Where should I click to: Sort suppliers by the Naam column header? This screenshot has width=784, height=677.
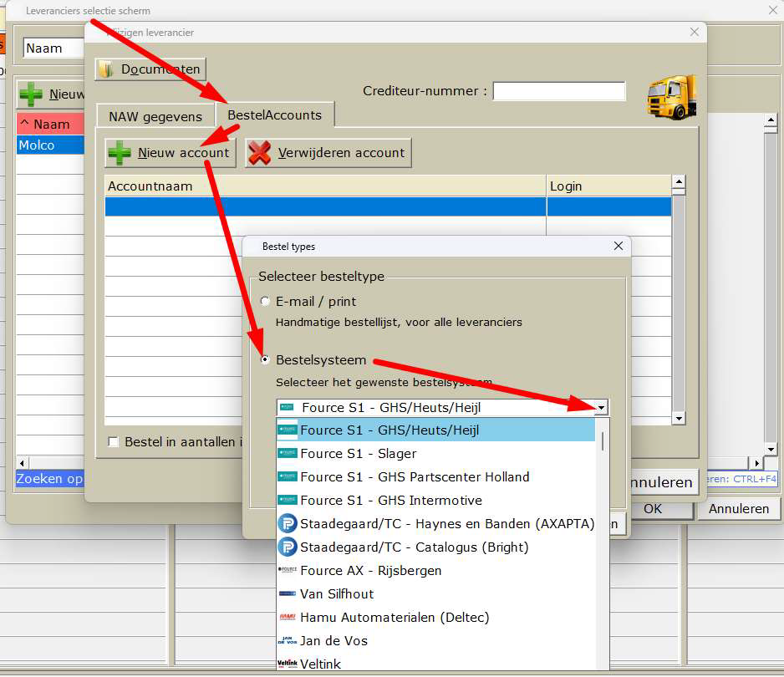point(50,124)
